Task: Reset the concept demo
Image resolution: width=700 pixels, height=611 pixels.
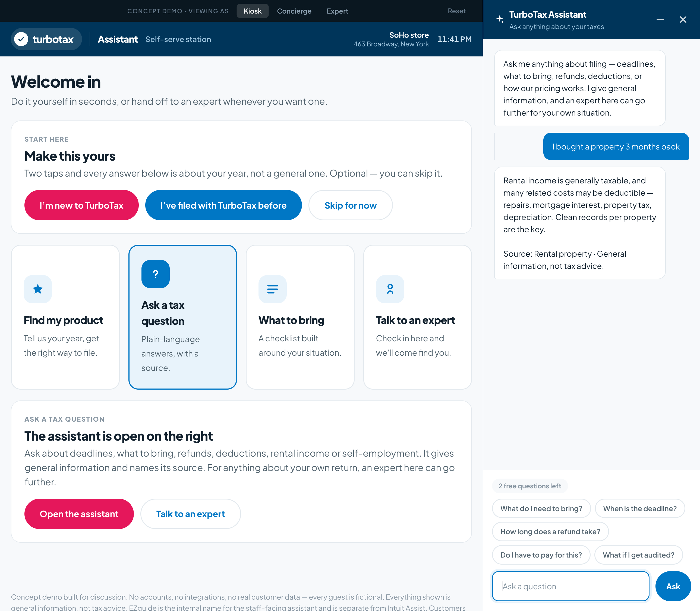Action: click(x=456, y=11)
